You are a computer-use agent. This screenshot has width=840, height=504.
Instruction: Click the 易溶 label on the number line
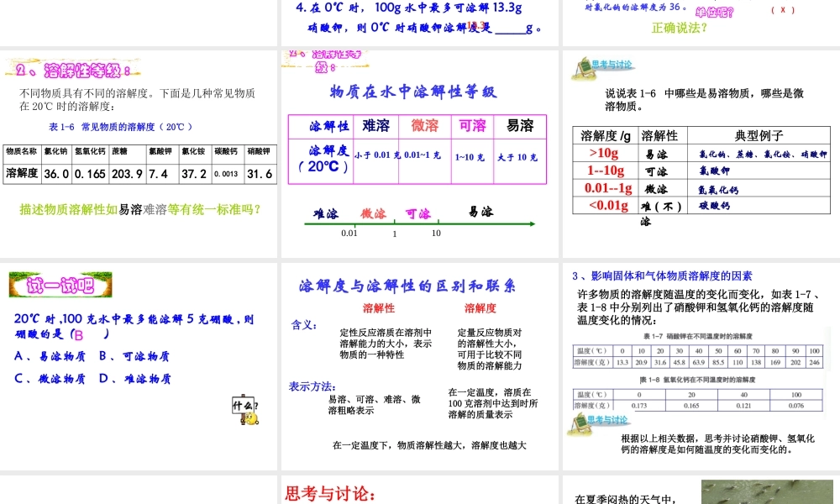[480, 212]
